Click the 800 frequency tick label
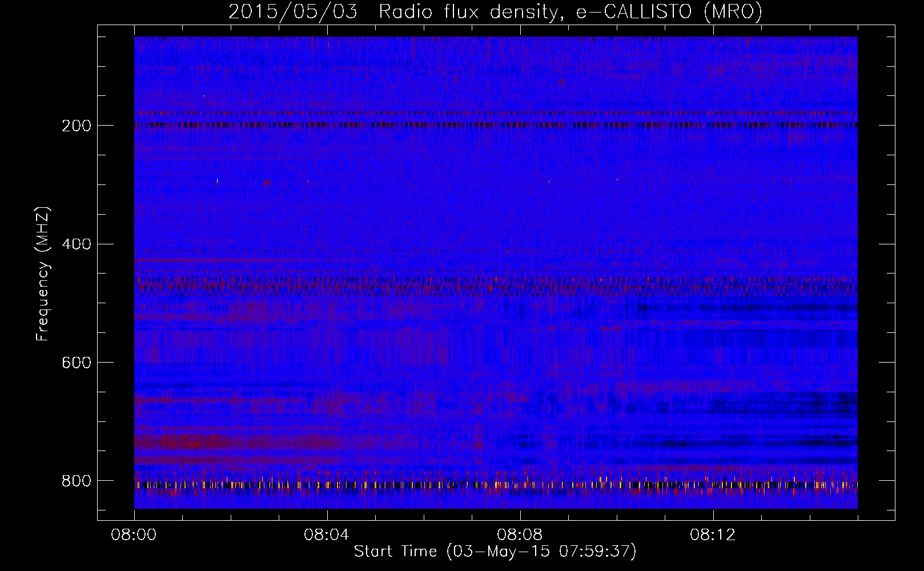Image resolution: width=924 pixels, height=571 pixels. [x=76, y=481]
